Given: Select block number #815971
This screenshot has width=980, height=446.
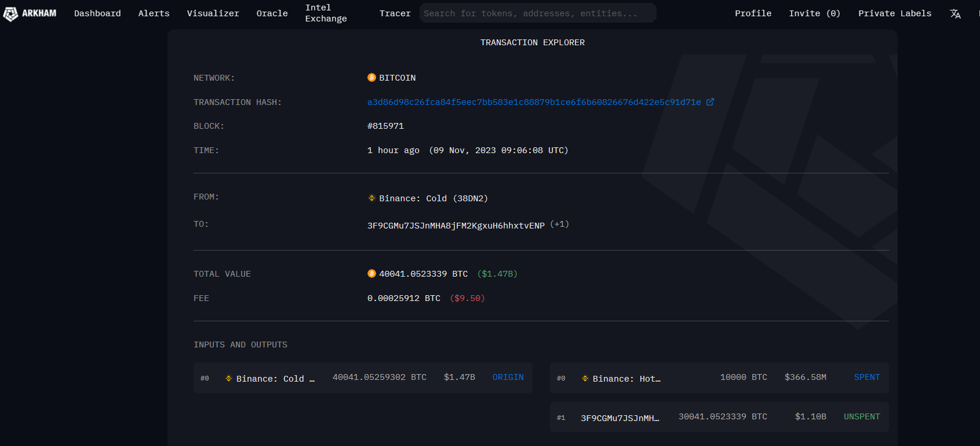Looking at the screenshot, I should pos(385,126).
